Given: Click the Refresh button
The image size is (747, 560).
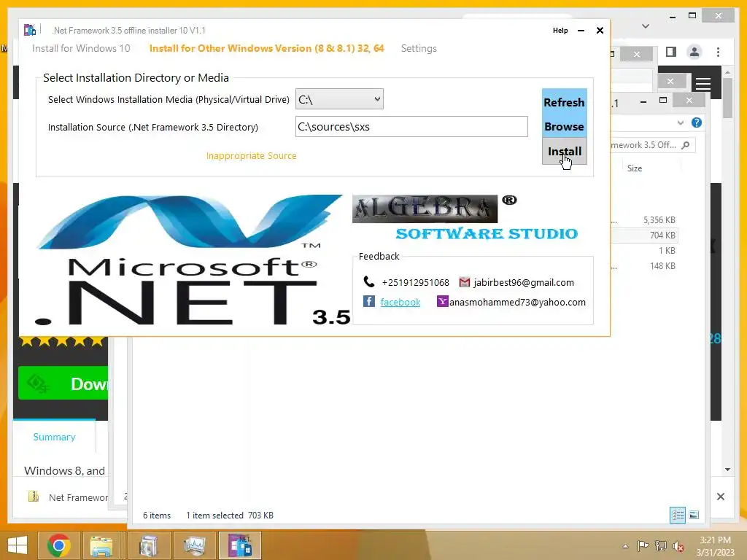Looking at the screenshot, I should (564, 102).
